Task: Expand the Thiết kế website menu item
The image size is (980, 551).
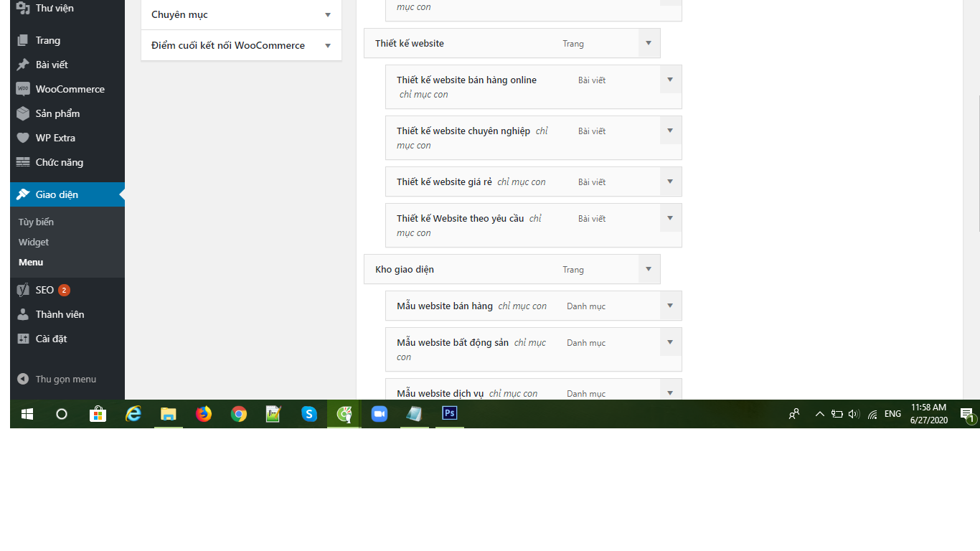Action: point(649,43)
